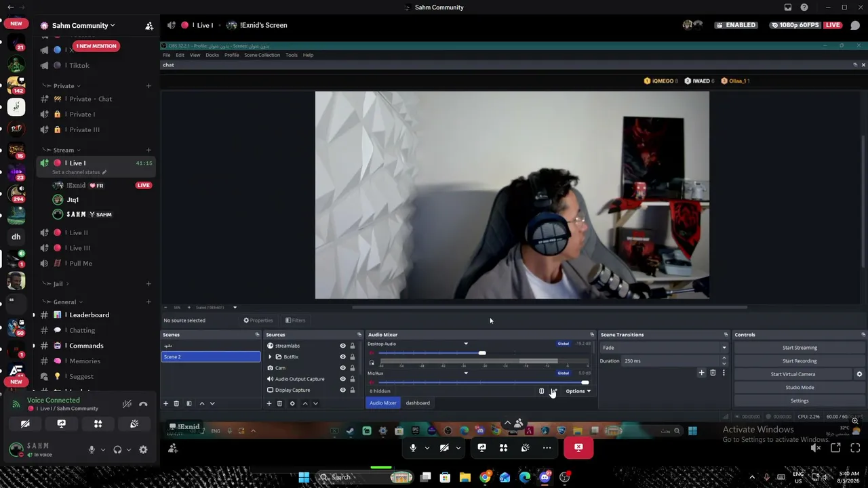
Task: Open the Sahm Community server dropdown
Action: pos(83,26)
